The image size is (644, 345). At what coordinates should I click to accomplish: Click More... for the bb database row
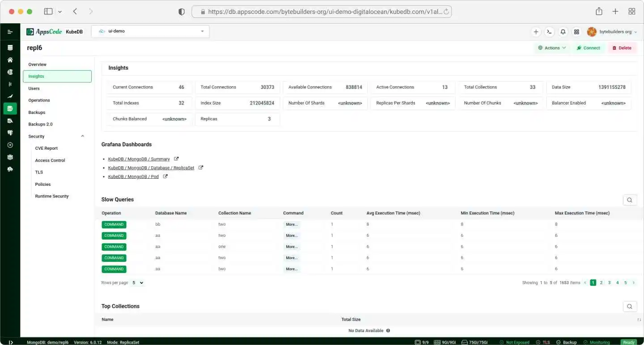click(292, 224)
